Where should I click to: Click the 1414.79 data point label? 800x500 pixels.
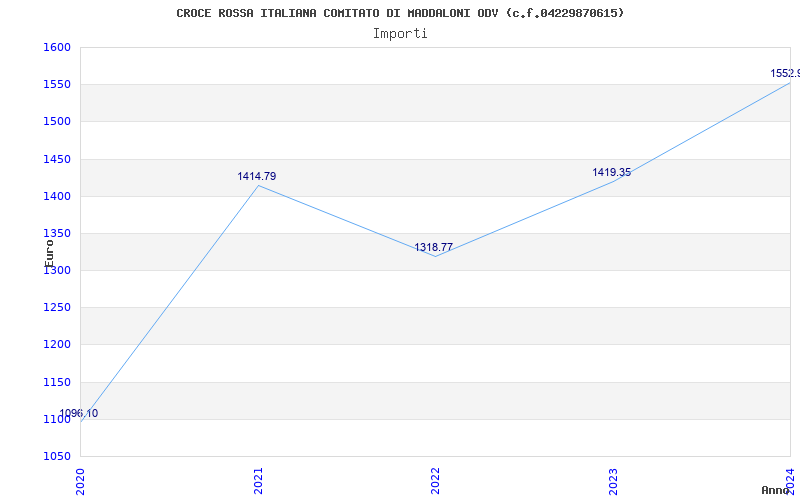click(257, 177)
